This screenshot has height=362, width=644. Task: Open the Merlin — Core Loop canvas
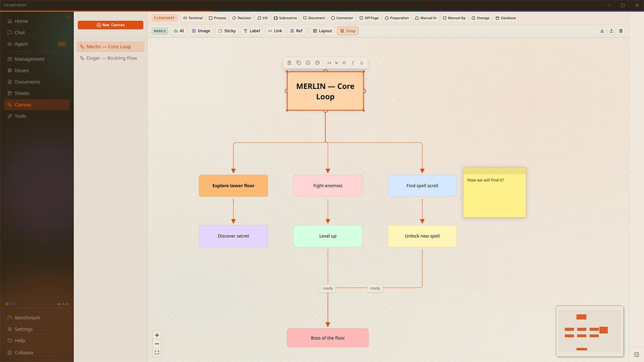tap(111, 47)
